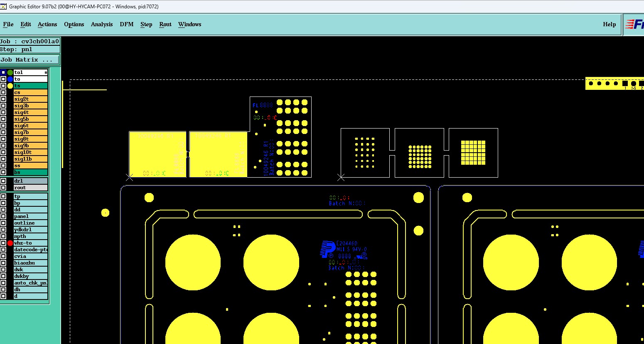Select the cs layer name
644x344 pixels.
point(31,92)
